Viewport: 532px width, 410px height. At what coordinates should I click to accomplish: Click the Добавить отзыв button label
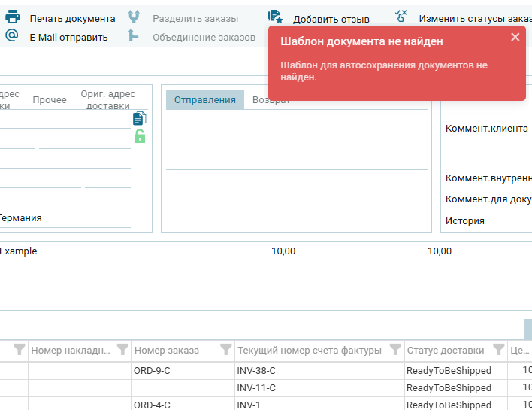click(x=331, y=19)
